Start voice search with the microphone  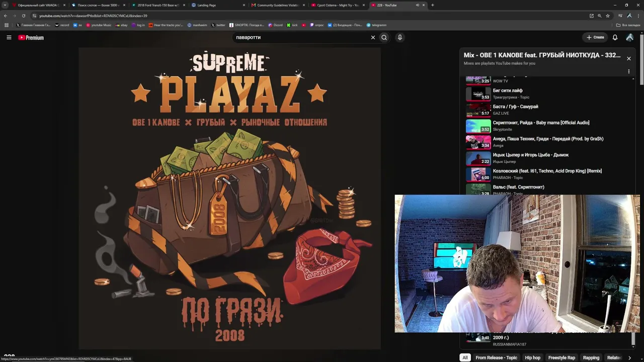tap(399, 37)
